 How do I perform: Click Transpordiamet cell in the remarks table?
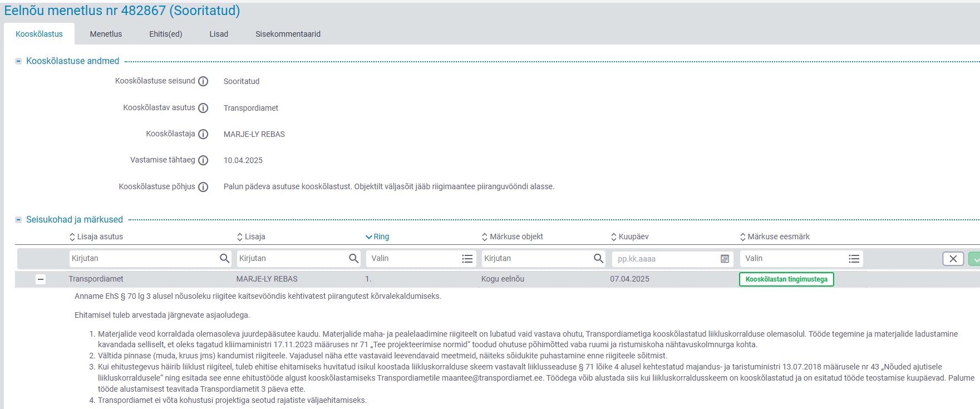(x=96, y=279)
